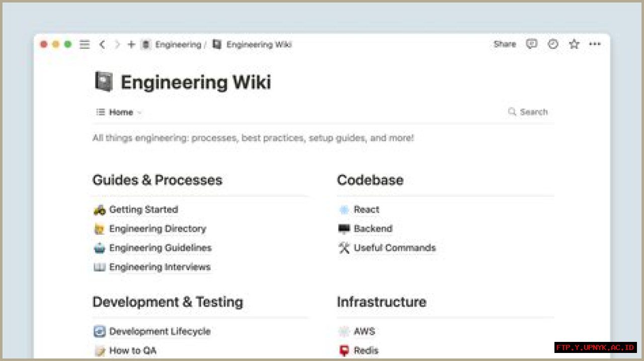The width and height of the screenshot is (644, 361).
Task: Open the Redis infrastructure page
Action: pyautogui.click(x=366, y=350)
